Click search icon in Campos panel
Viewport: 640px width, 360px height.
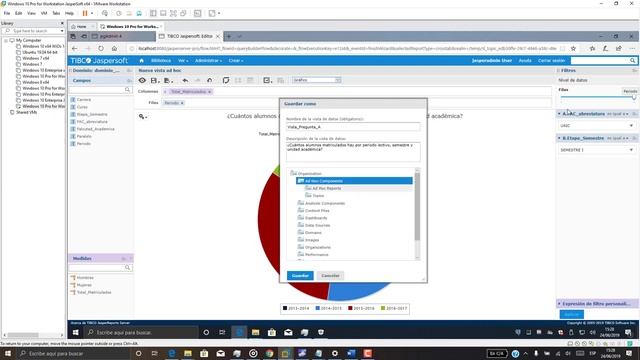127,90
